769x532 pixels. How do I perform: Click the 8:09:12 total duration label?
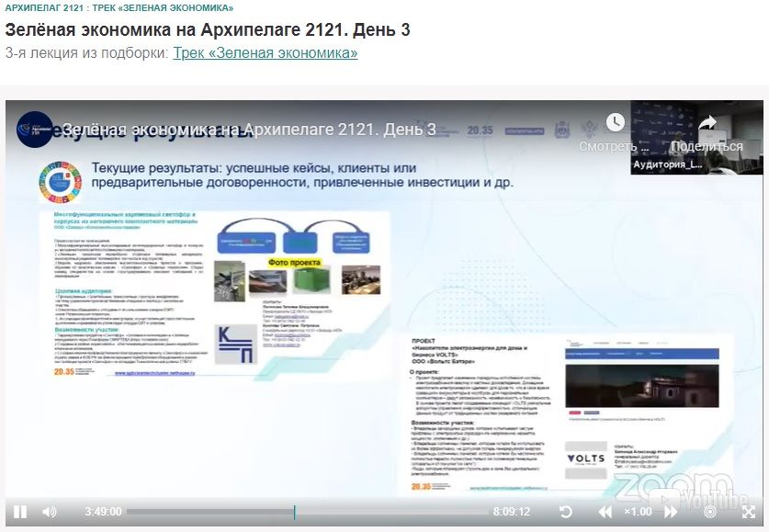click(512, 512)
